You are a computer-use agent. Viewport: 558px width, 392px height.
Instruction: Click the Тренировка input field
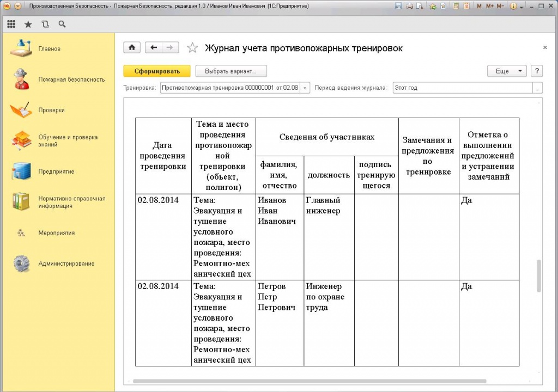pyautogui.click(x=231, y=88)
